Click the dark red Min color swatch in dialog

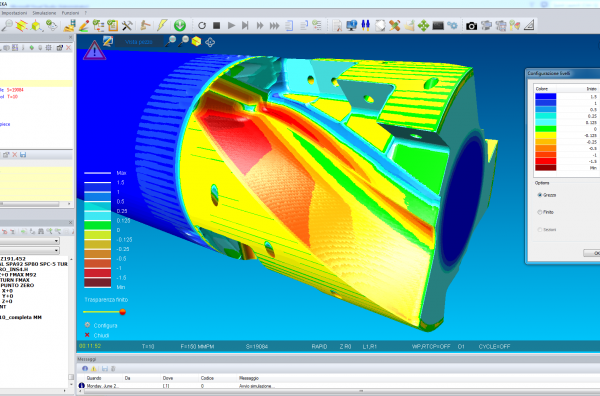coord(546,168)
